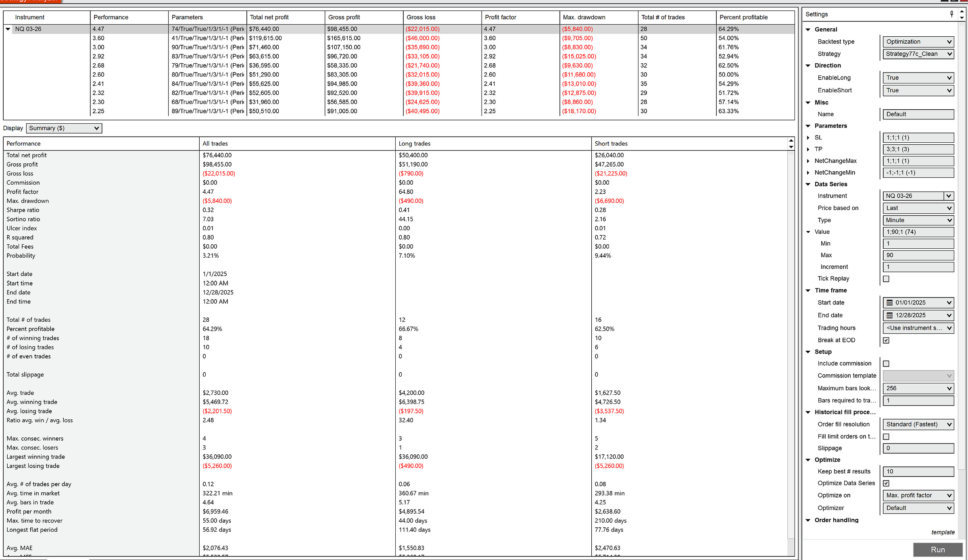
Task: Collapse the NQ 03-26 instrument row arrow
Action: 8,29
